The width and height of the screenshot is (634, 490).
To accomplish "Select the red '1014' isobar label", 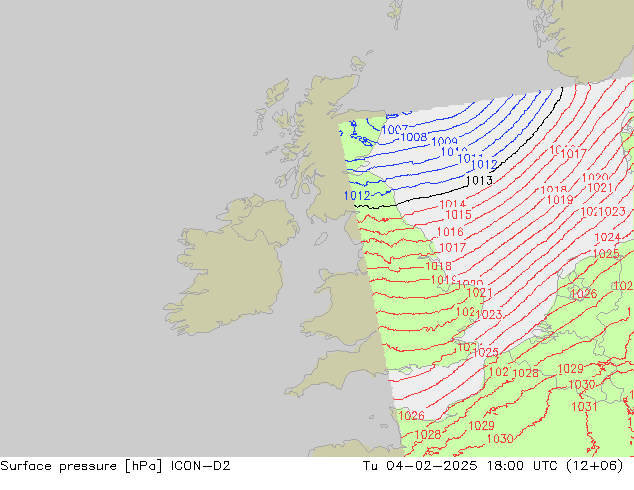I will tap(453, 204).
